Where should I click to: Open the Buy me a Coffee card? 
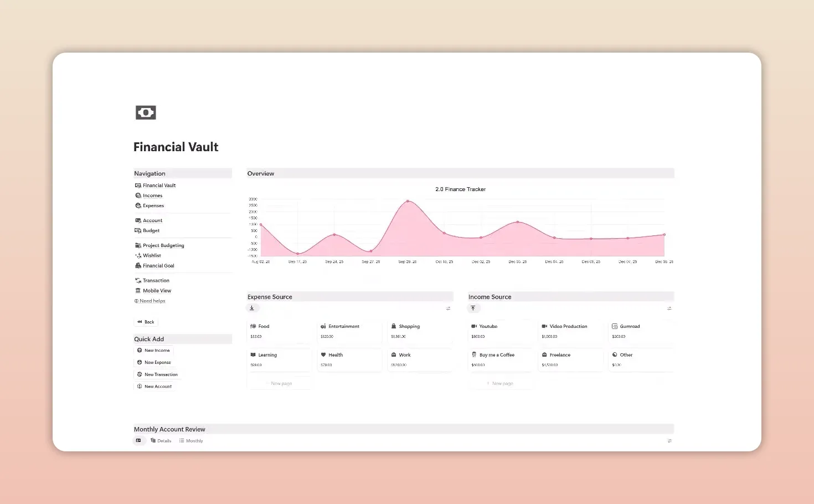point(501,360)
